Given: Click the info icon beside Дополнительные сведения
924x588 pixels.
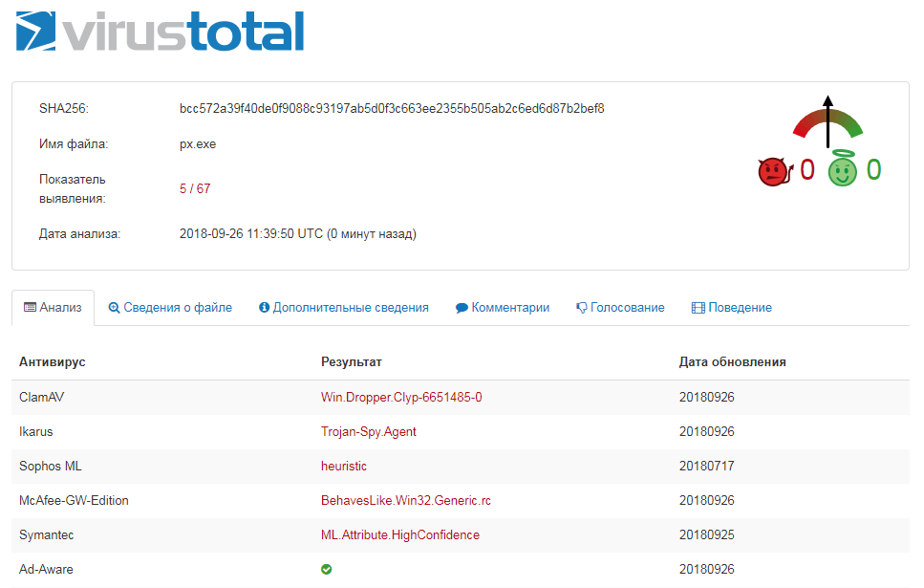Looking at the screenshot, I should coord(264,307).
